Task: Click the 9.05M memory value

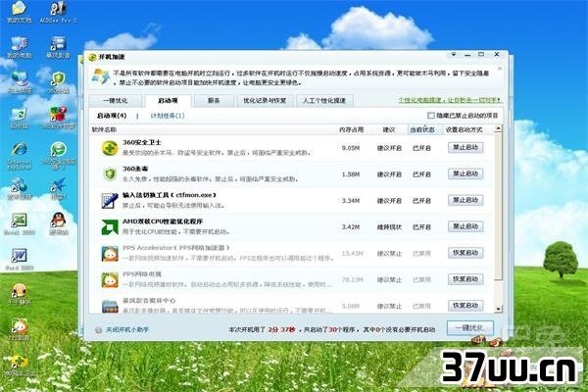Action: coord(351,148)
